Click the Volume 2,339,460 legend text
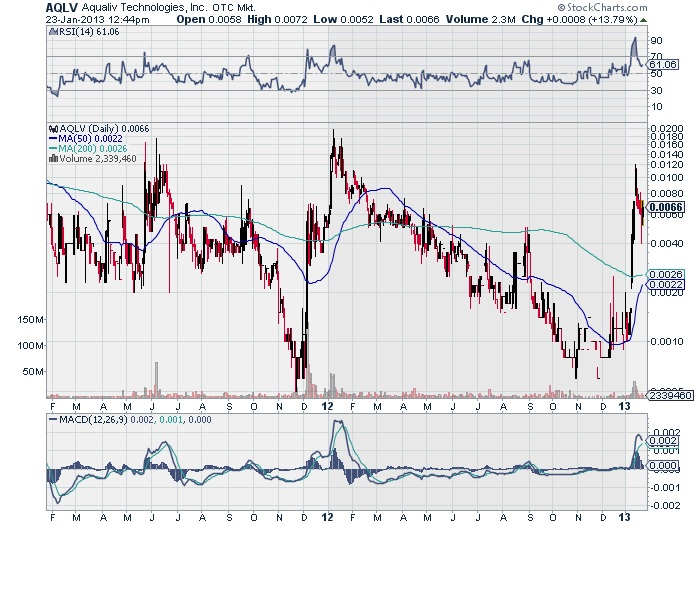Viewport: 696px width, 597px height. coord(98,158)
